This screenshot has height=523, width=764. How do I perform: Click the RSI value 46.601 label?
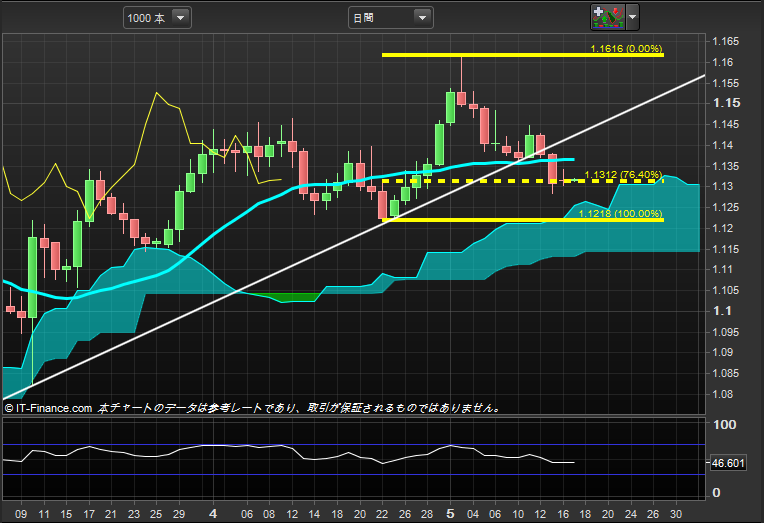[728, 463]
